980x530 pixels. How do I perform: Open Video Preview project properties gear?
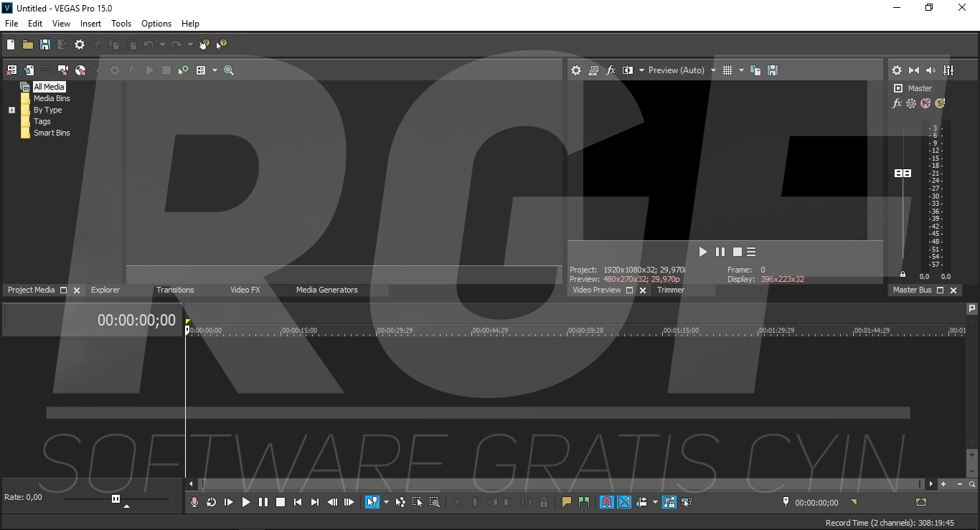point(576,70)
